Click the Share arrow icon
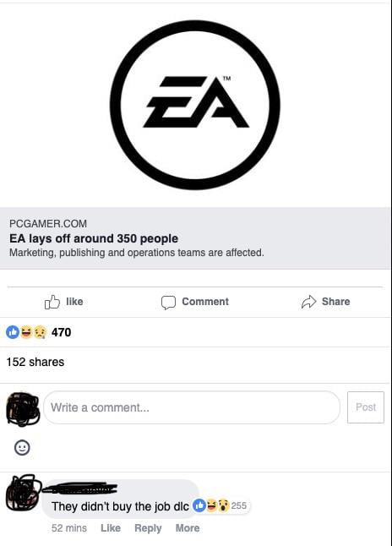 coord(308,302)
